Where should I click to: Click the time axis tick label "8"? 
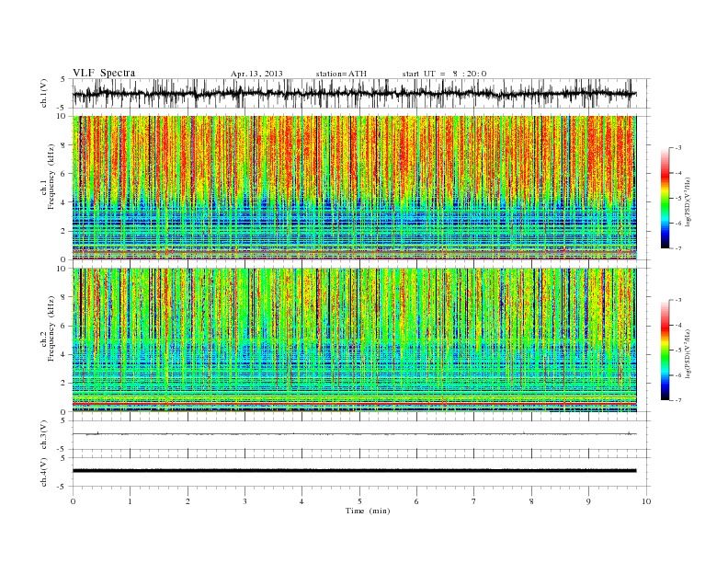click(531, 501)
